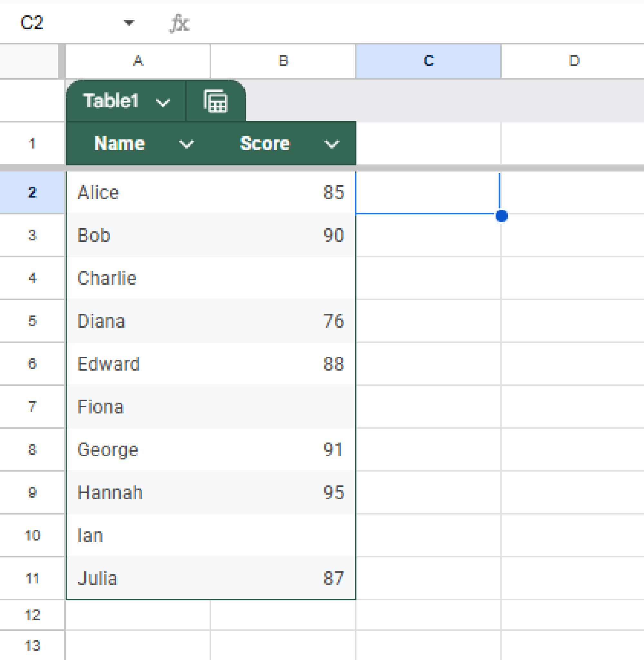Click the Name header text
This screenshot has height=660, width=644.
click(x=119, y=143)
